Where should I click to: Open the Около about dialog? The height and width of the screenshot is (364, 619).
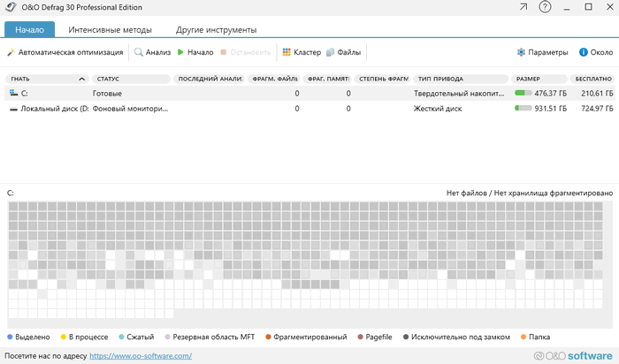(x=601, y=52)
